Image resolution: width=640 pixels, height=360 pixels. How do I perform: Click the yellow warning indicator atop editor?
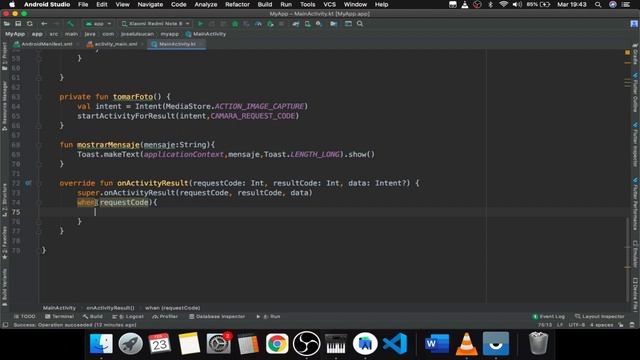pyautogui.click(x=628, y=53)
